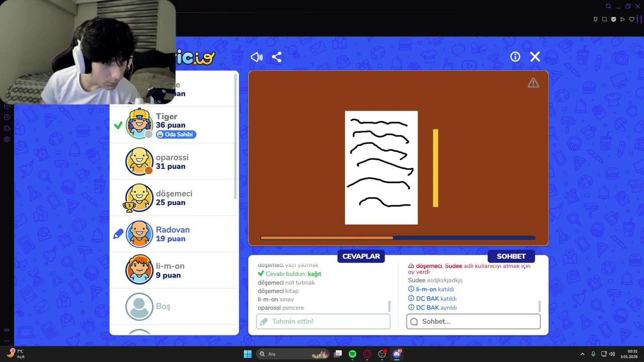
Task: Mute game sound with the speaker icon
Action: pyautogui.click(x=257, y=57)
